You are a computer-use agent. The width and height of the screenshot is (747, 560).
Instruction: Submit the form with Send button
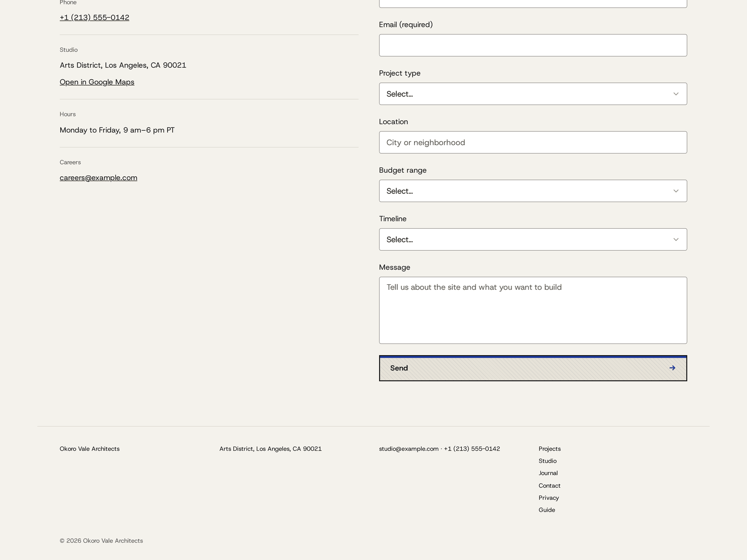point(533,368)
